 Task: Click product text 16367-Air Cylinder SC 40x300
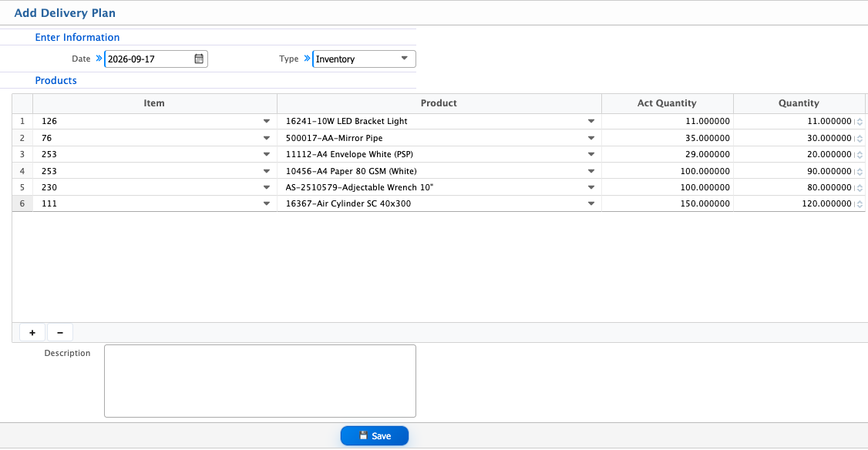click(348, 203)
